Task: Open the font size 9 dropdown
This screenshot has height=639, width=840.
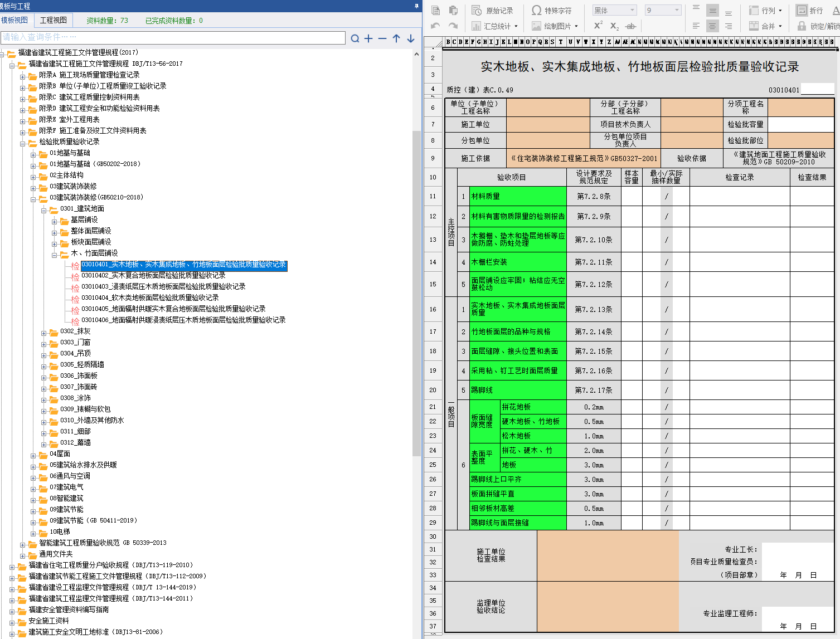Action: coord(663,10)
